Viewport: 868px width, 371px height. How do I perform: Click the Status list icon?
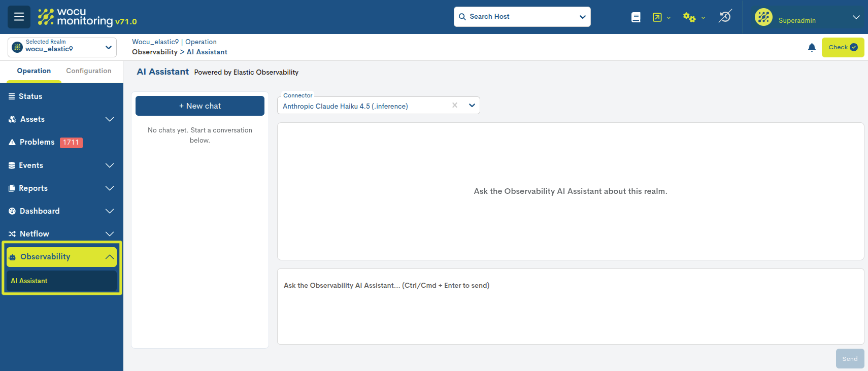(x=12, y=96)
